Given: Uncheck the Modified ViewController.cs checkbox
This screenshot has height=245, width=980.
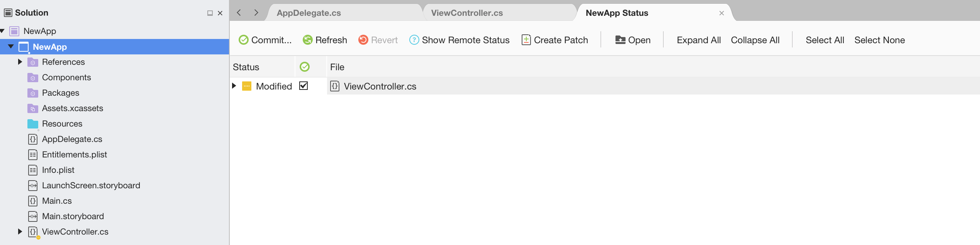Looking at the screenshot, I should (x=303, y=86).
